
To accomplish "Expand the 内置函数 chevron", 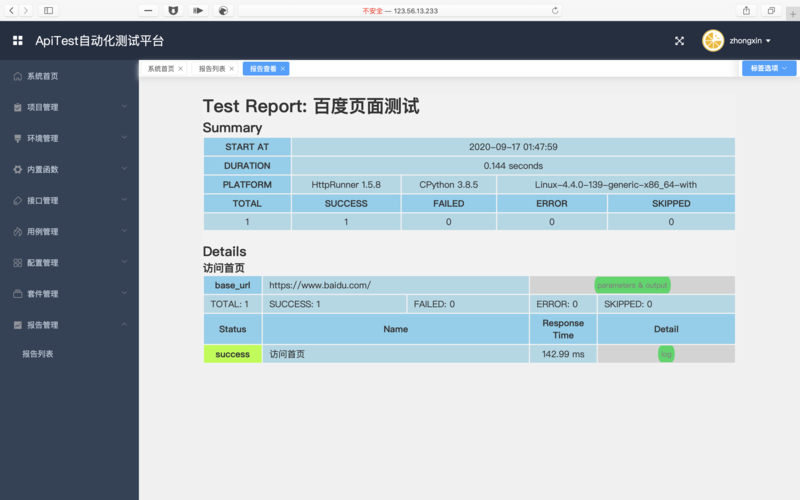I will (x=124, y=168).
